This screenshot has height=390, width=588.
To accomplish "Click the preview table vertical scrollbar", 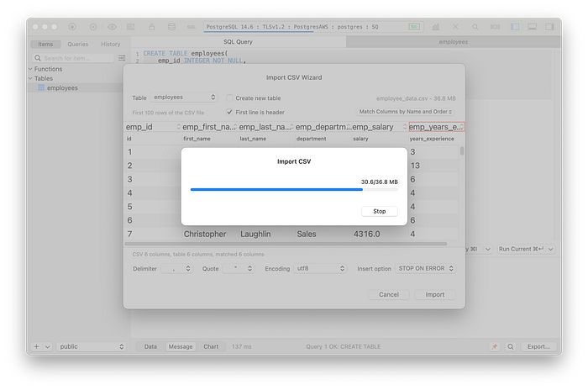I will [x=462, y=150].
